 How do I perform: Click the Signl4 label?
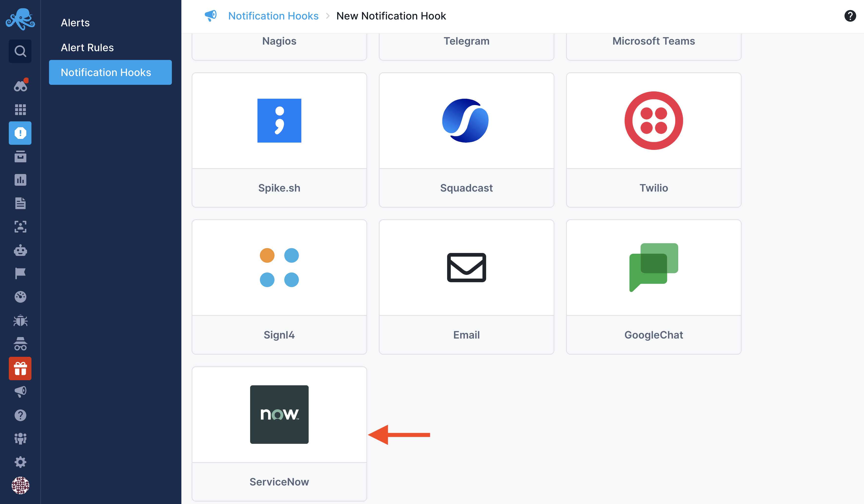(279, 335)
